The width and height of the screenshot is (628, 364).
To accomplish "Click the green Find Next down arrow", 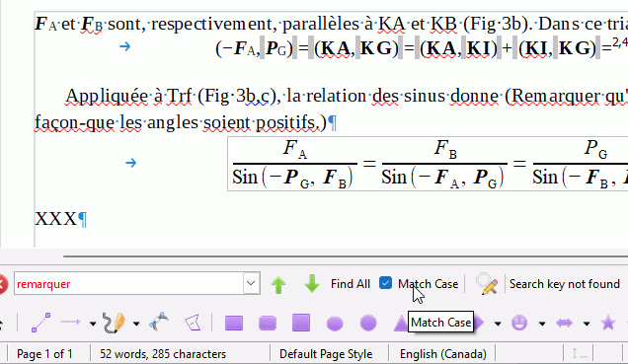I will pos(312,284).
